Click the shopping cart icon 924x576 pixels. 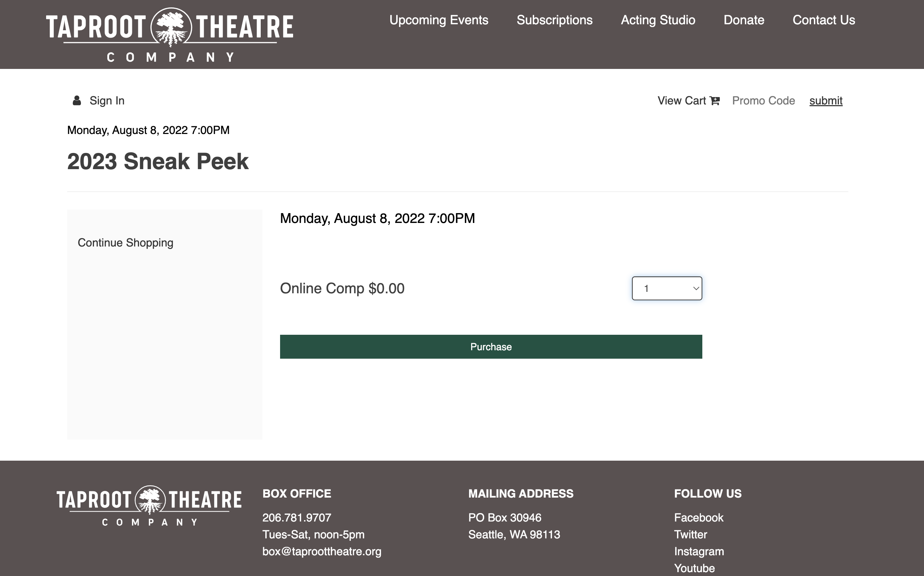coord(715,101)
